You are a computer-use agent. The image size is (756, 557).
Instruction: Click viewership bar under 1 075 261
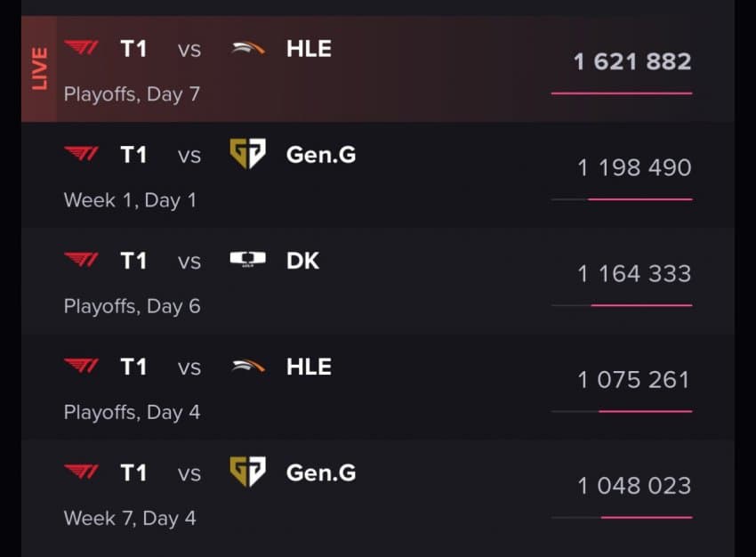pos(622,411)
